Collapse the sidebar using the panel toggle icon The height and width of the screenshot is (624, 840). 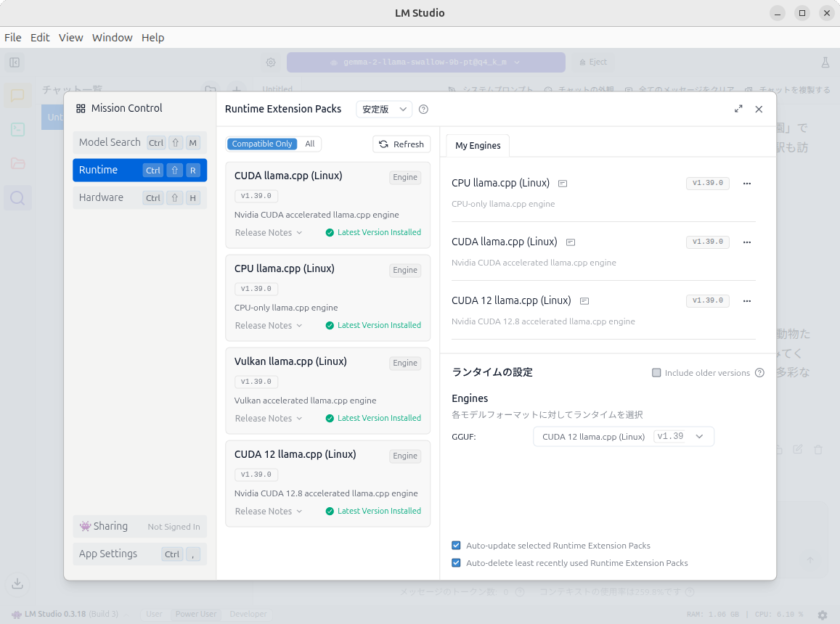click(15, 62)
